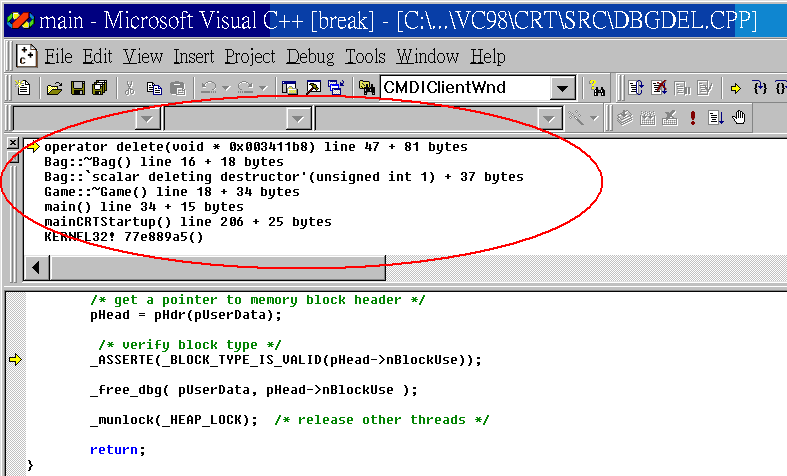Open the Window List icon

tap(336, 88)
